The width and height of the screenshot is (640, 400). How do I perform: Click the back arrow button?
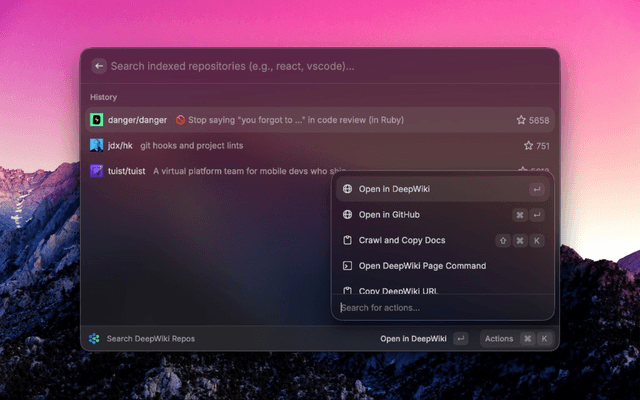click(x=99, y=66)
